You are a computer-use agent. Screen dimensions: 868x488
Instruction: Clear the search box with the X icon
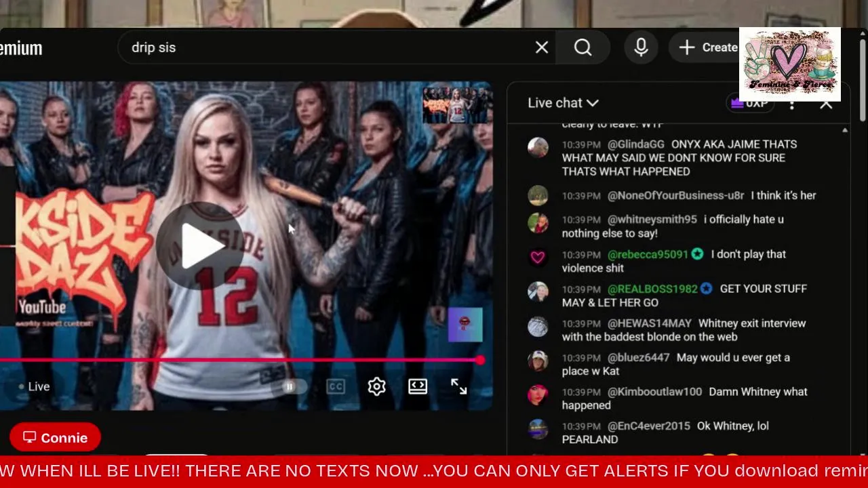click(x=542, y=47)
